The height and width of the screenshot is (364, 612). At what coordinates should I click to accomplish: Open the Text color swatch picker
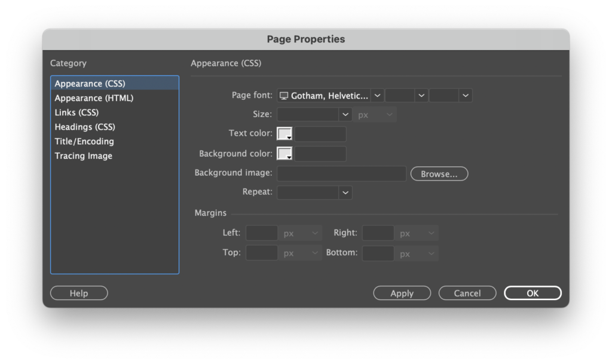coord(285,134)
